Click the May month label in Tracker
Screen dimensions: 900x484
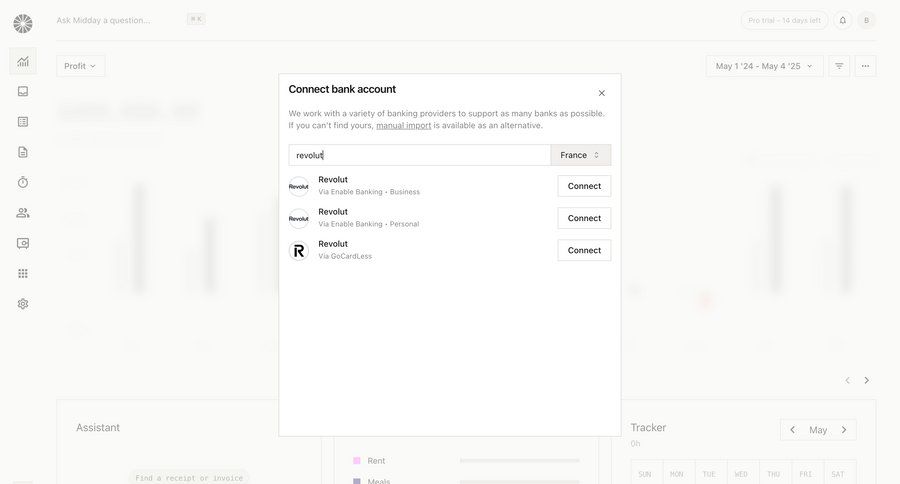pos(818,430)
